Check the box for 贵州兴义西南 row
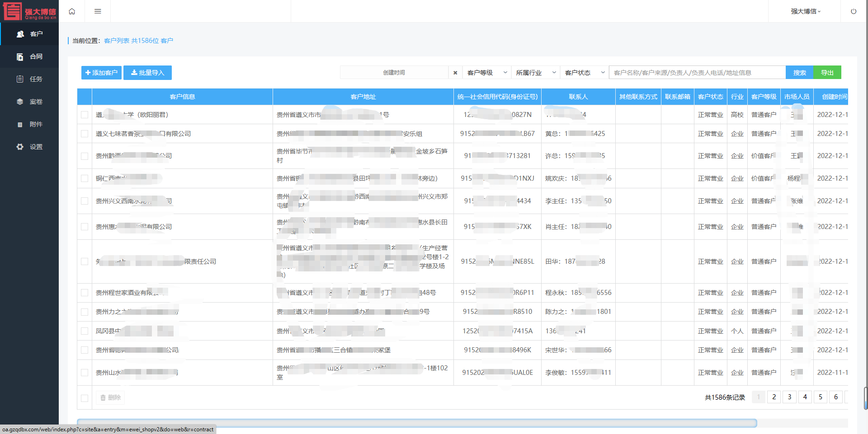 [x=85, y=201]
